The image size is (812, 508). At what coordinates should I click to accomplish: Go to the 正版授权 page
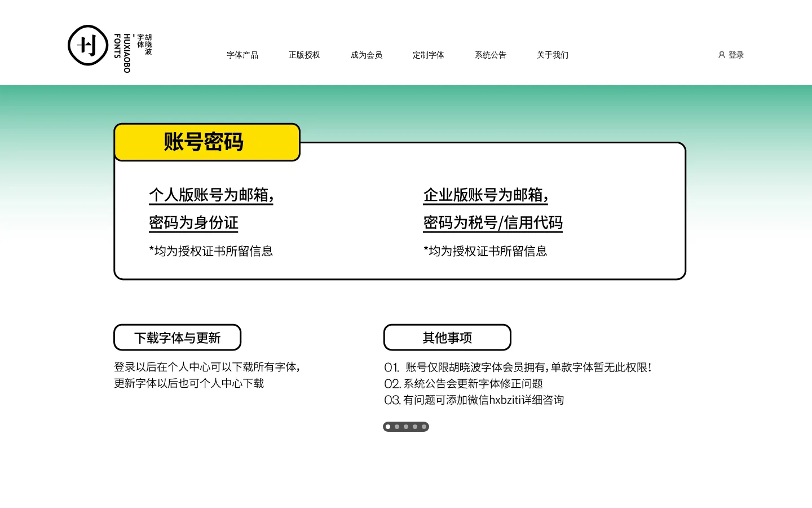(x=304, y=55)
